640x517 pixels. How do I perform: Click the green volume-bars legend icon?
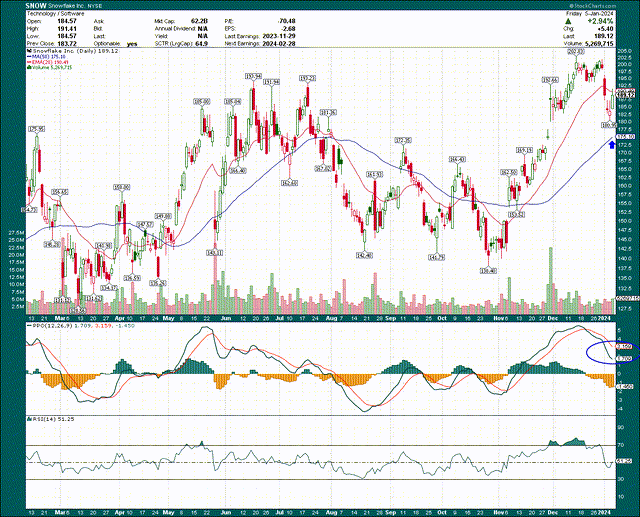tap(29, 67)
